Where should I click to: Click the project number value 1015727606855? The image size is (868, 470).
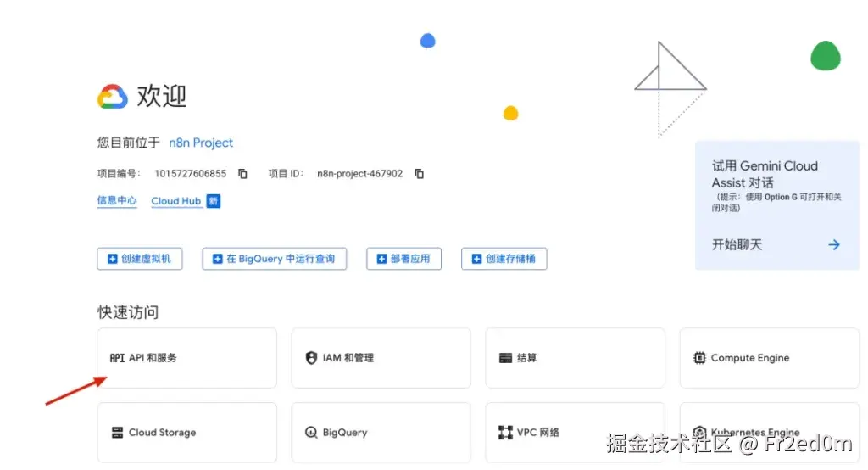click(191, 173)
